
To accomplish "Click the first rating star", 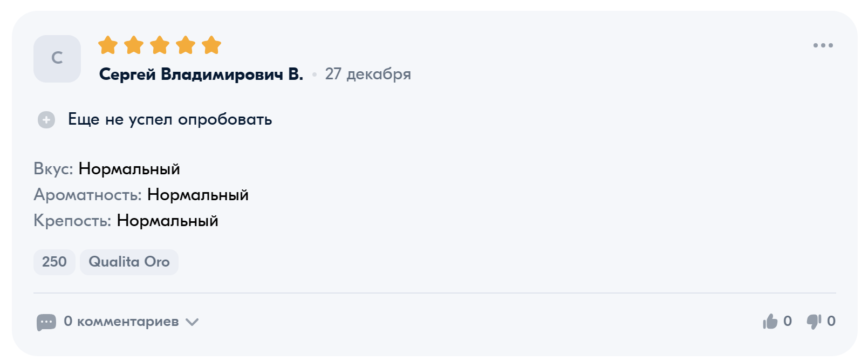I will (x=108, y=45).
